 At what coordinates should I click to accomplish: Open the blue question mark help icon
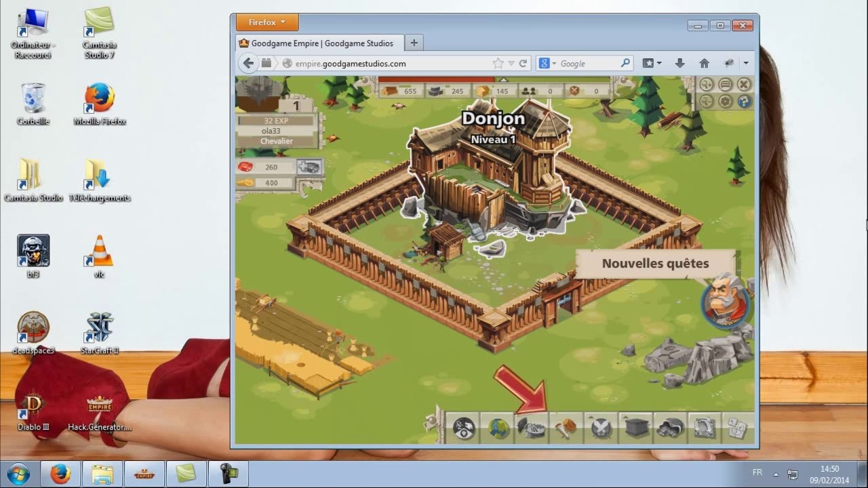[x=744, y=102]
